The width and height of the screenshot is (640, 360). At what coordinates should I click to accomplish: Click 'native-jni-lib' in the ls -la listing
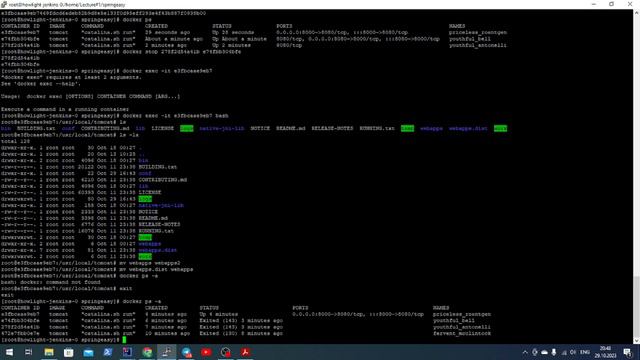(161, 205)
